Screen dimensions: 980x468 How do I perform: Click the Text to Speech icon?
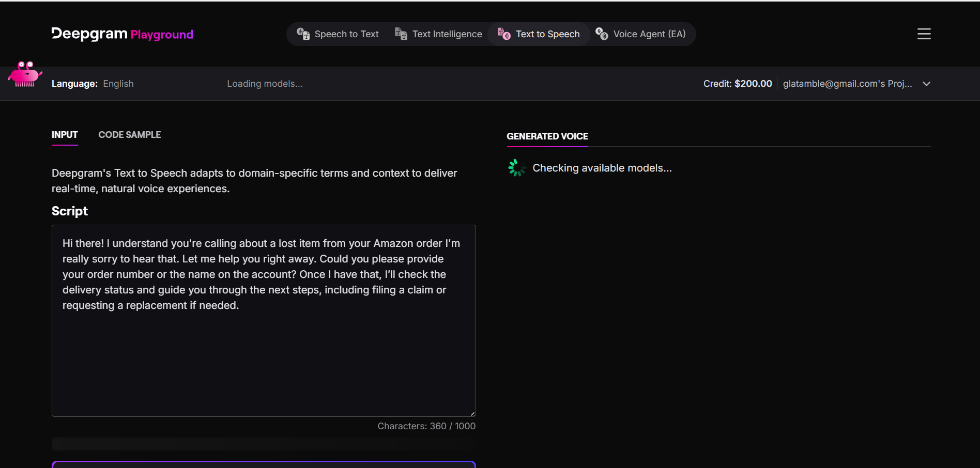[x=504, y=34]
